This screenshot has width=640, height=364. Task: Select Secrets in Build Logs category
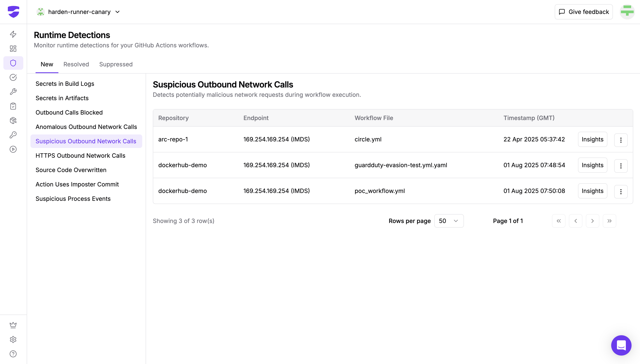[x=65, y=84]
